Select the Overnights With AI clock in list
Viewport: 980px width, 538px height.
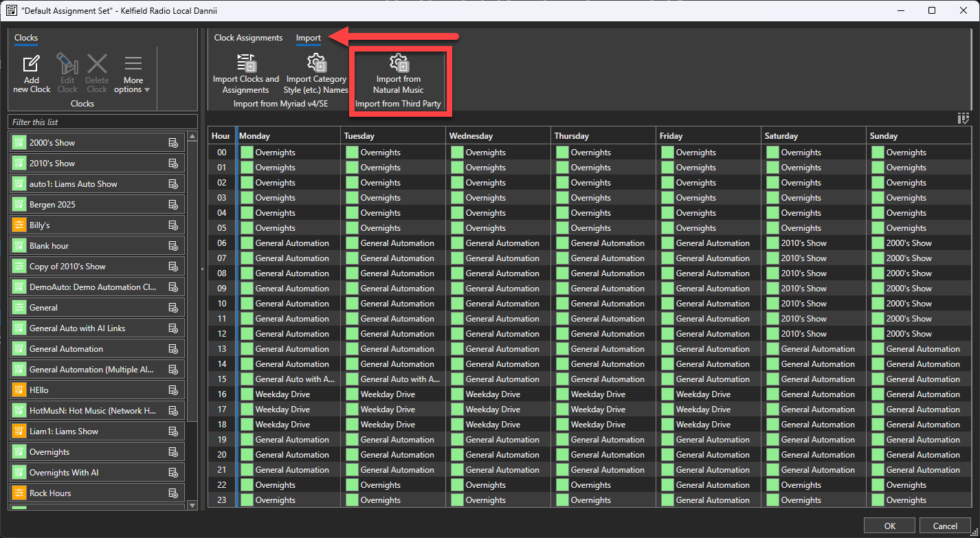(64, 473)
